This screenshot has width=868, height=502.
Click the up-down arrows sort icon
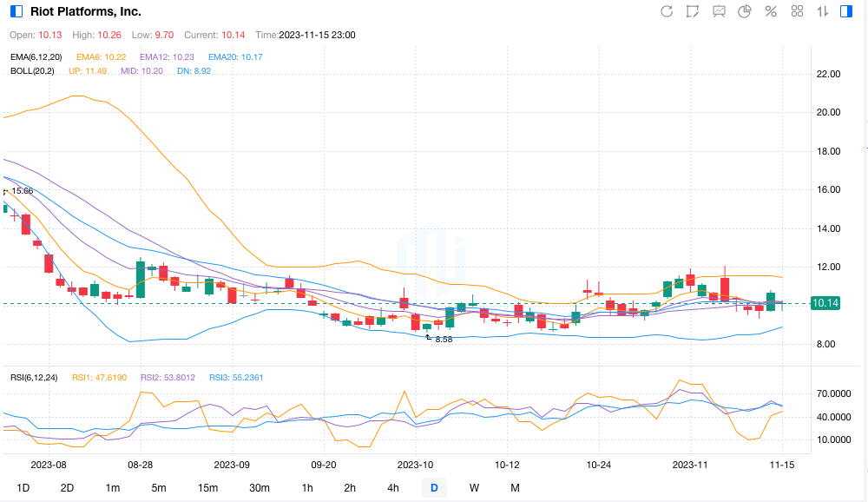(822, 11)
